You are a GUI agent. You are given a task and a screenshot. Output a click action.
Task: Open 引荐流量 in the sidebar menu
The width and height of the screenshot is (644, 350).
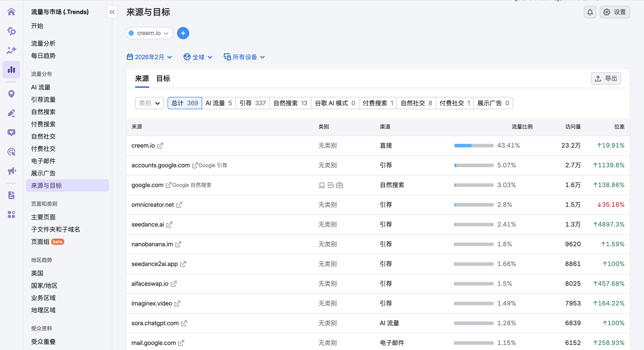(x=43, y=100)
